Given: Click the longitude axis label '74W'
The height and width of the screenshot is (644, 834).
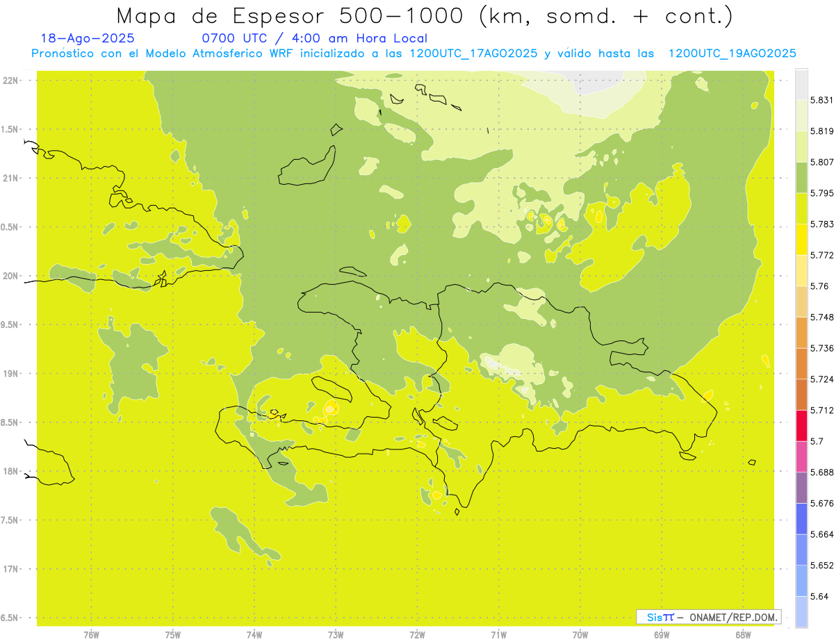Looking at the screenshot, I should click(254, 635).
